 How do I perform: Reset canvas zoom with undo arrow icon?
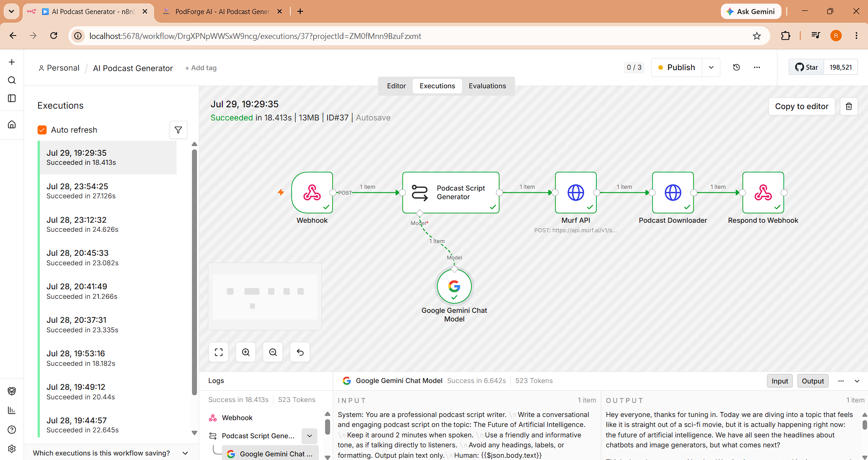click(x=300, y=352)
